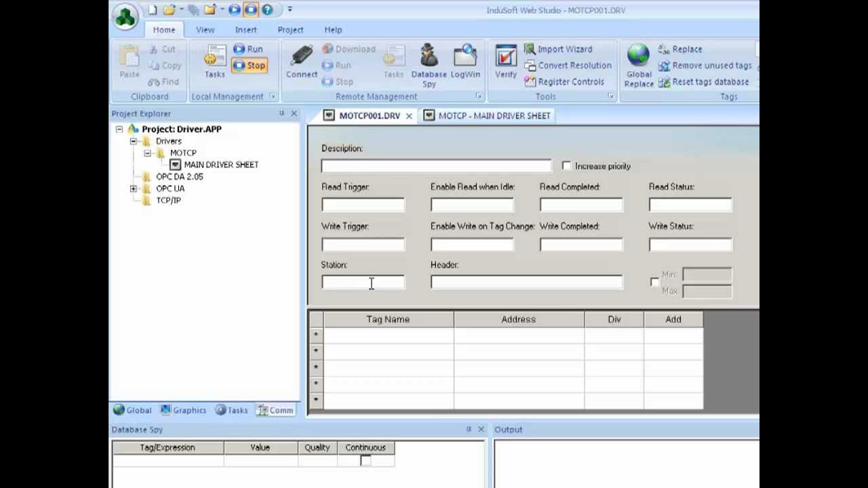Open the Import Wizard
The height and width of the screenshot is (488, 868).
pos(558,49)
